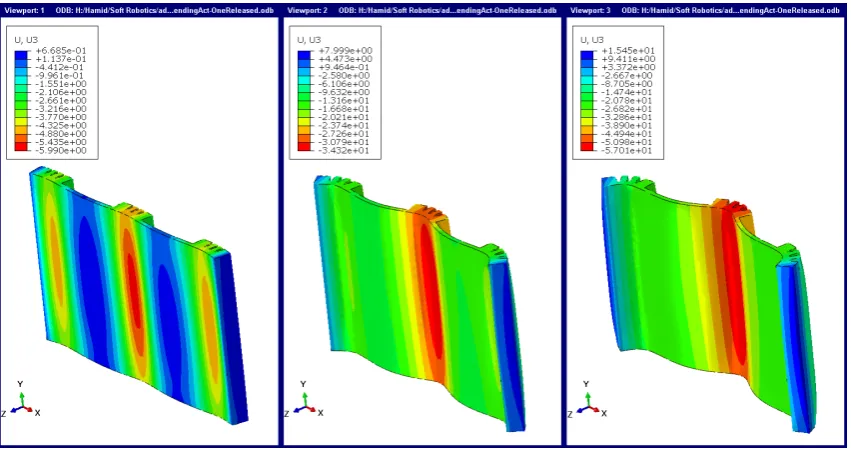The image size is (851, 450).
Task: Click the red contour band on Viewport 2 model
Action: 431,293
